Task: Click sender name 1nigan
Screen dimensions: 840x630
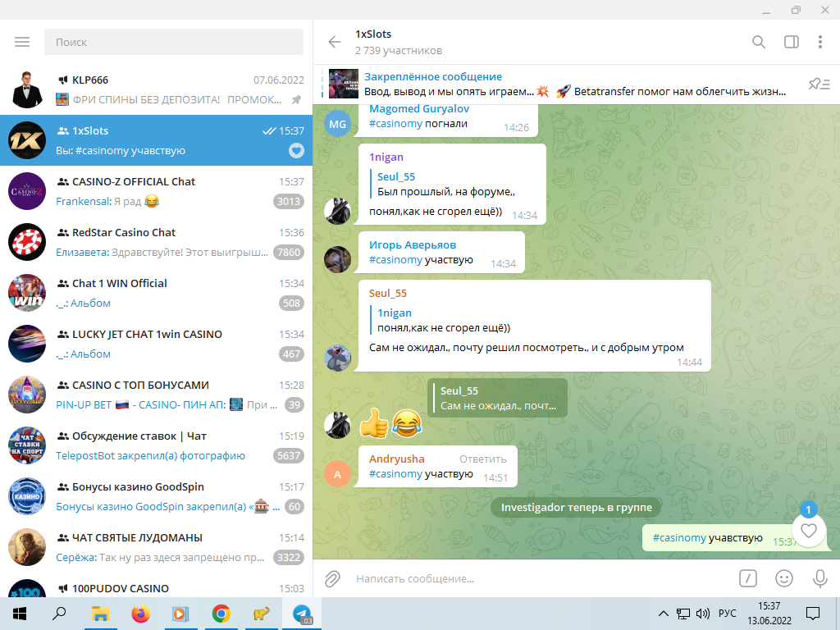Action: pos(386,157)
